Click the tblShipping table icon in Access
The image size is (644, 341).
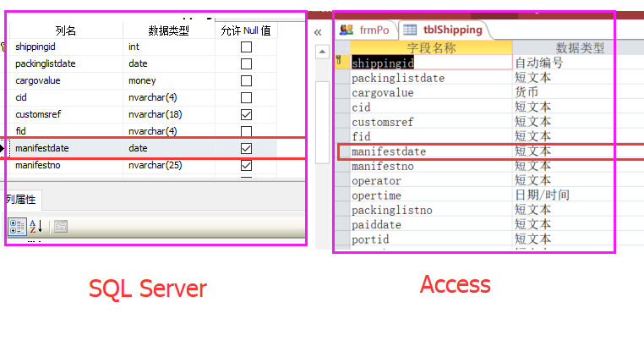pyautogui.click(x=410, y=30)
